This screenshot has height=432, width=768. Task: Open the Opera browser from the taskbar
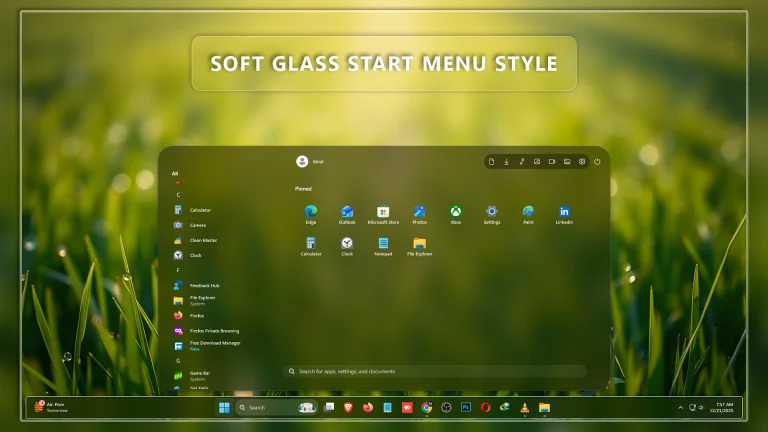[x=485, y=408]
